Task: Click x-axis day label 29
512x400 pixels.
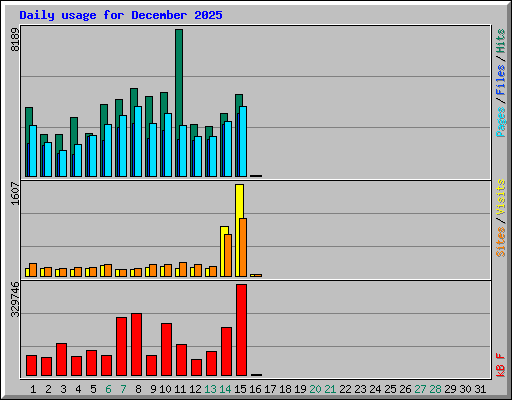Action: click(x=450, y=389)
